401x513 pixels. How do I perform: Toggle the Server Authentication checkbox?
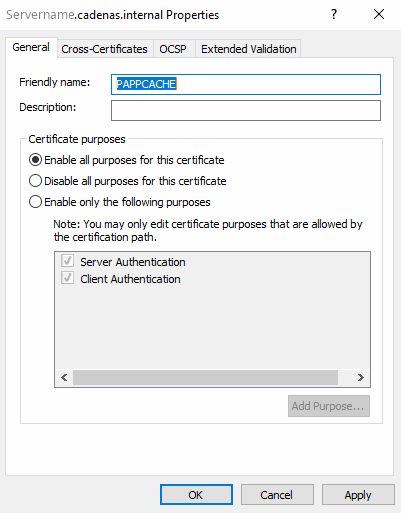click(67, 261)
